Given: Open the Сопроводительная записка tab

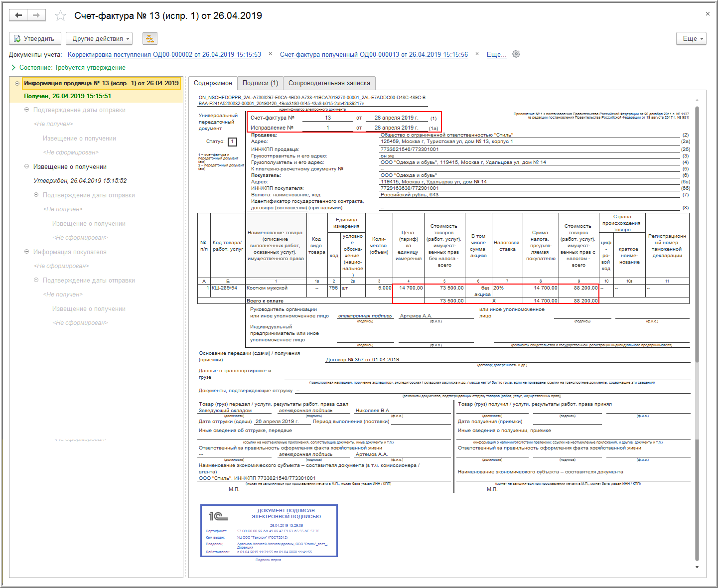Looking at the screenshot, I should [329, 83].
